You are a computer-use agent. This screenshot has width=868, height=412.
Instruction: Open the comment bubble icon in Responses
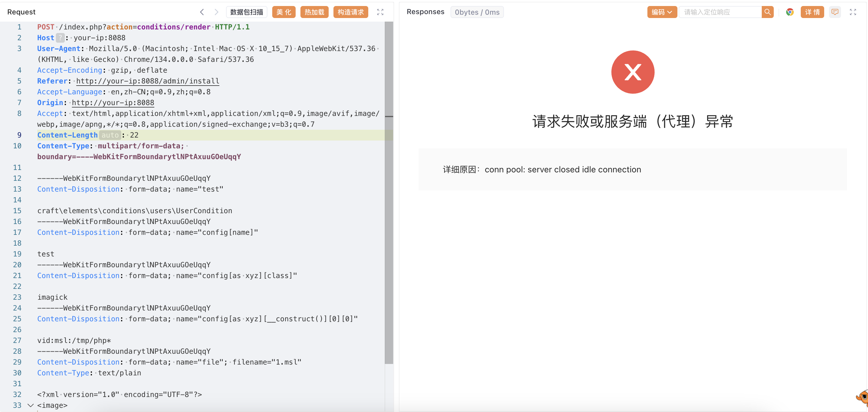835,12
